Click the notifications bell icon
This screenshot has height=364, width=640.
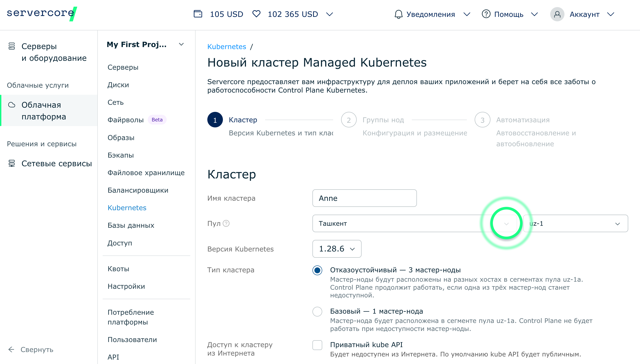[398, 14]
